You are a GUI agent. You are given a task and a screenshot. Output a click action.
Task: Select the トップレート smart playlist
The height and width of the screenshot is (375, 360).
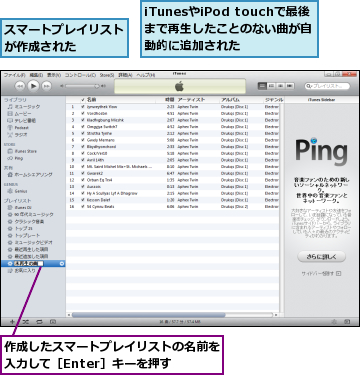[24, 236]
